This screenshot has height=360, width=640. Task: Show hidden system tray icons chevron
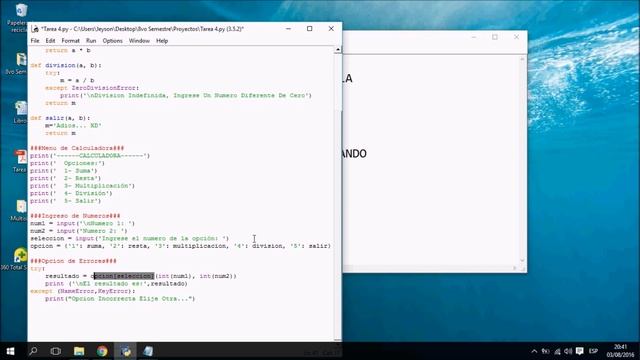coord(534,351)
